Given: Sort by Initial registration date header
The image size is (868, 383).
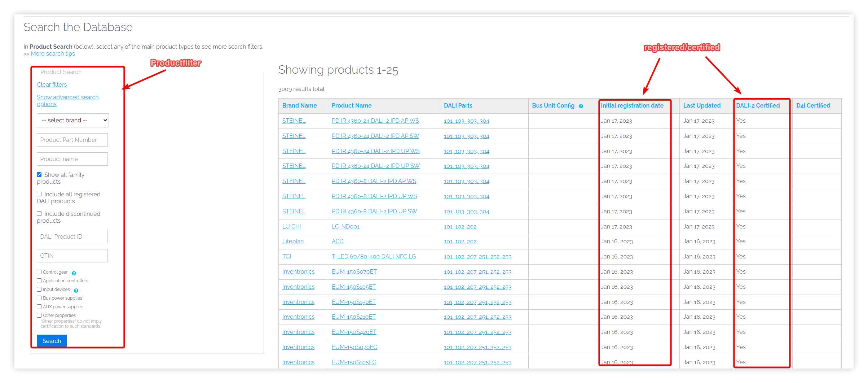Looking at the screenshot, I should [x=632, y=105].
